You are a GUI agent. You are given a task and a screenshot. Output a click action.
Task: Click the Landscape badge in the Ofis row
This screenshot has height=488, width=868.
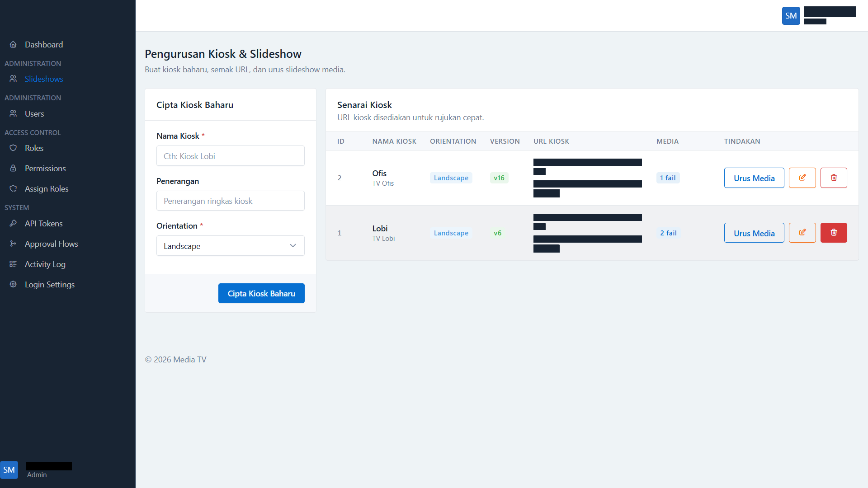tap(451, 178)
